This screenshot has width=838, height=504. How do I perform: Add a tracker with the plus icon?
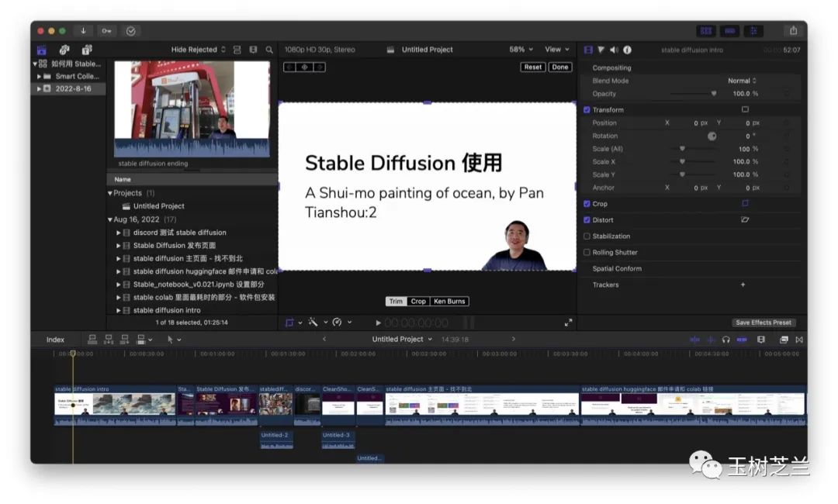[x=743, y=285]
